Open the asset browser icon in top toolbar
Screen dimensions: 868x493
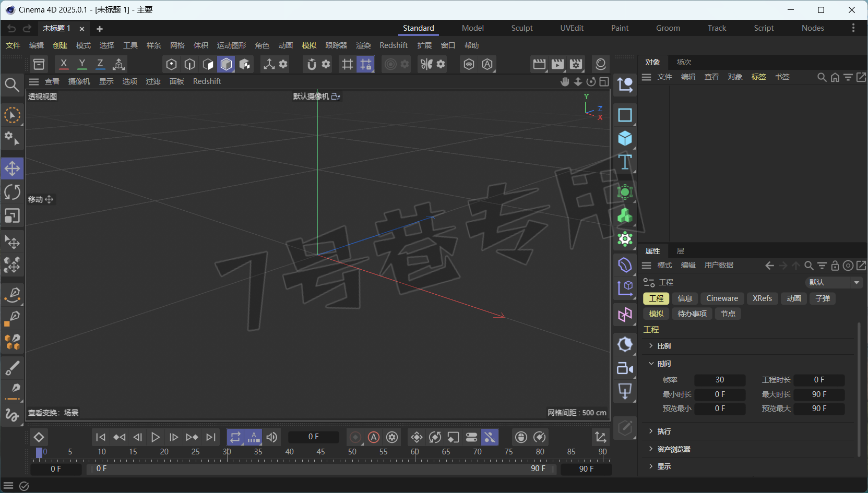(x=39, y=64)
